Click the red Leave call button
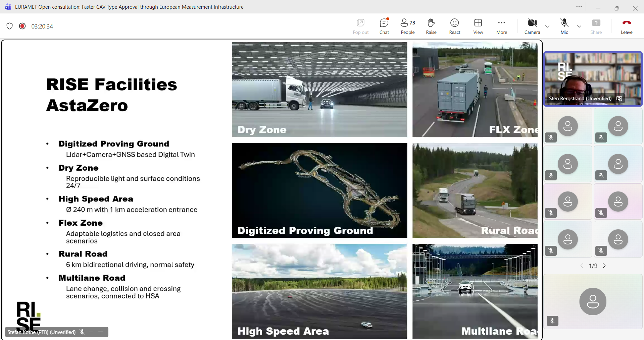Image resolution: width=644 pixels, height=340 pixels. click(626, 26)
